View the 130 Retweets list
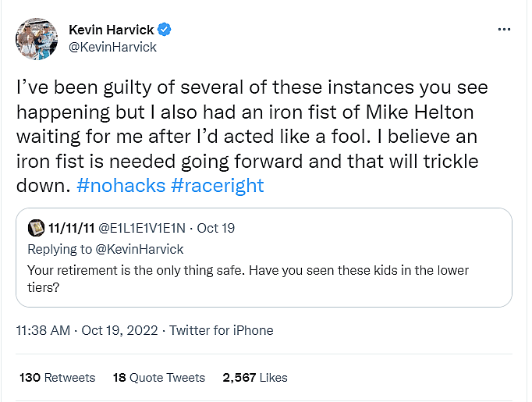This screenshot has height=402, width=532. [57, 378]
